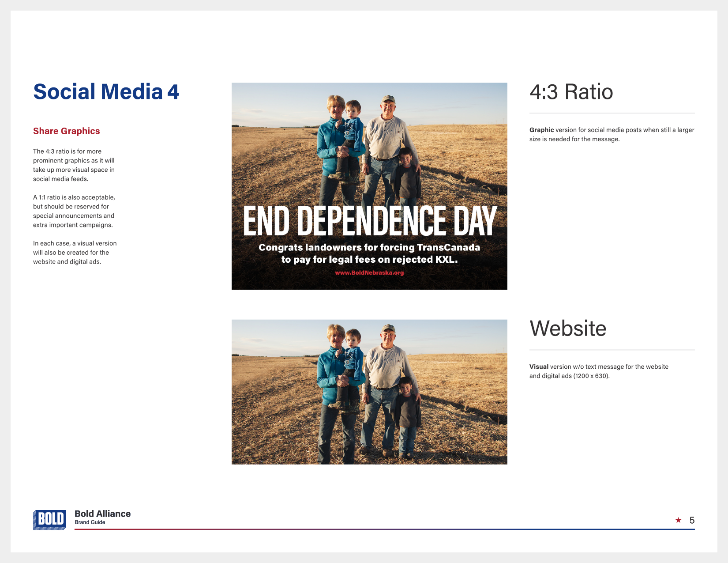728x563 pixels.
Task: Click the BOLD logo in the footer
Action: click(49, 519)
